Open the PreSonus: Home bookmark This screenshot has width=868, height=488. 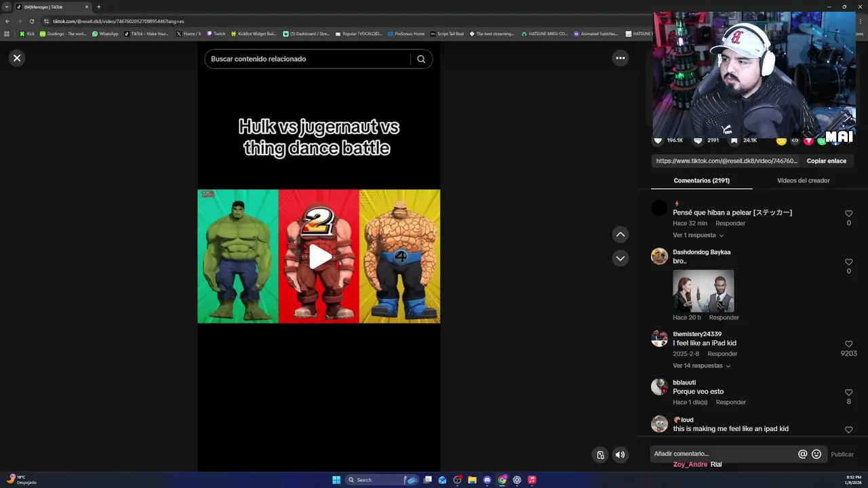coord(406,34)
